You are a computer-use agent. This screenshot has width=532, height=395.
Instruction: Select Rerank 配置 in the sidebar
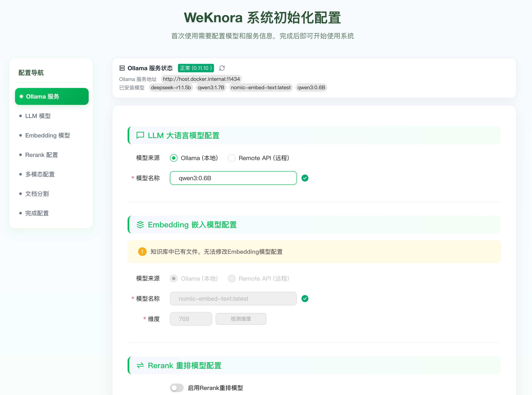pos(41,155)
